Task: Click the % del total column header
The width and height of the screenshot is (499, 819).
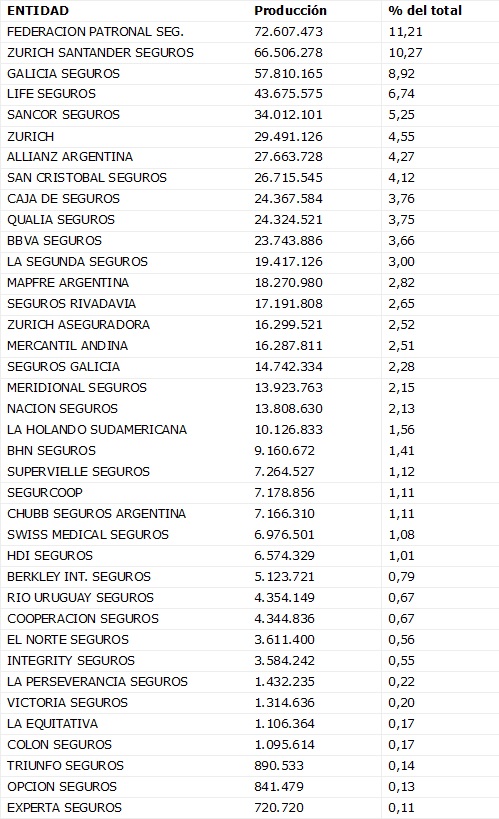Action: [425, 10]
